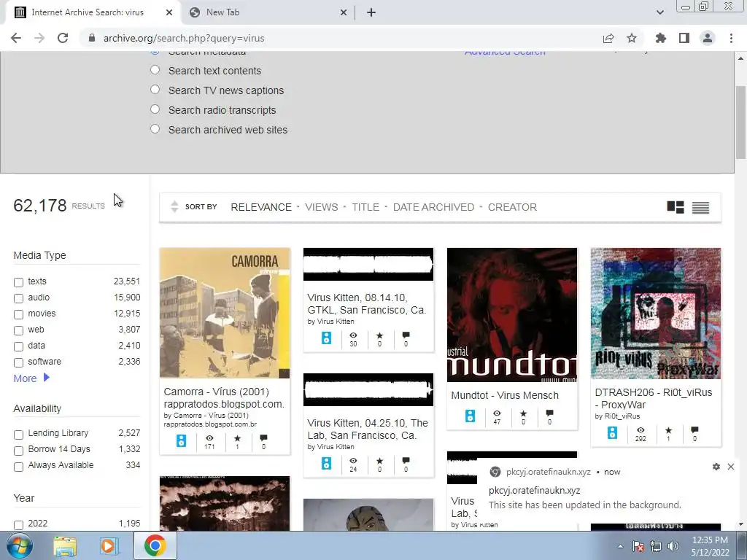Check the Lending Library availability filter
Viewport: 747px width, 560px height.
pyautogui.click(x=18, y=435)
